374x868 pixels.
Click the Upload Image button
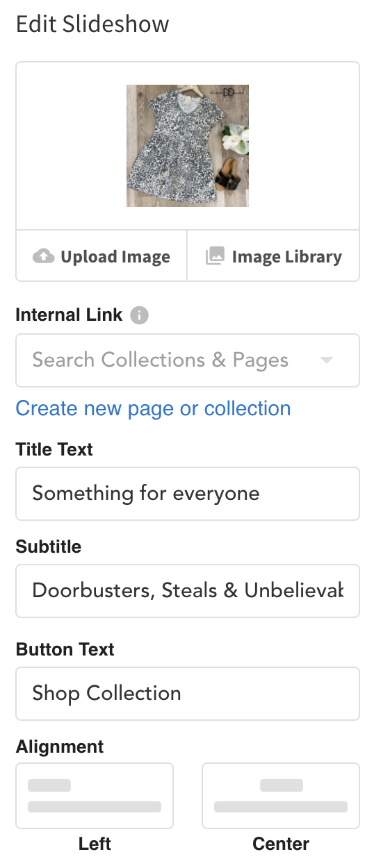click(x=101, y=256)
